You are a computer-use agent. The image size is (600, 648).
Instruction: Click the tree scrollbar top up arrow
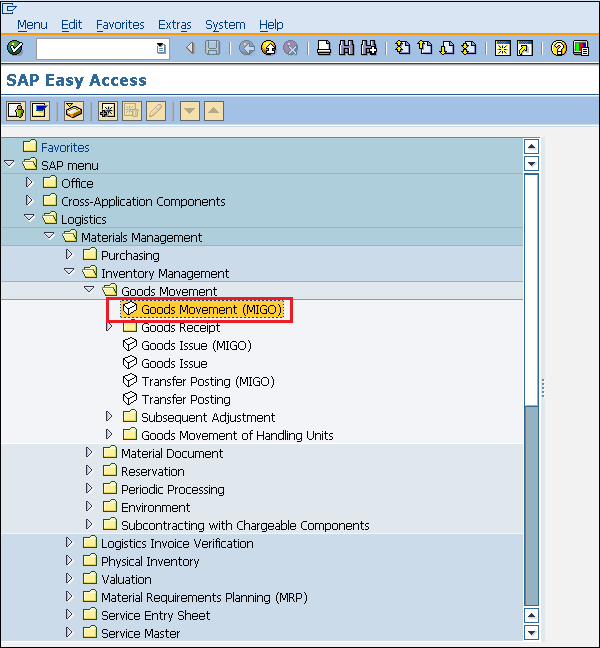531,146
